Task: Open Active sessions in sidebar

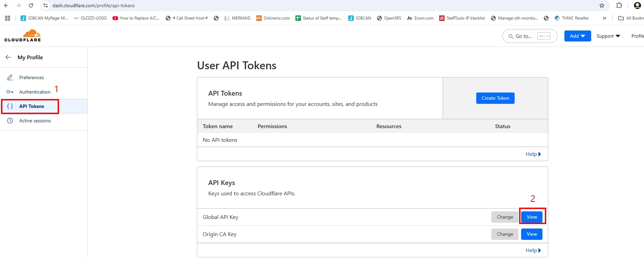Action: tap(35, 121)
